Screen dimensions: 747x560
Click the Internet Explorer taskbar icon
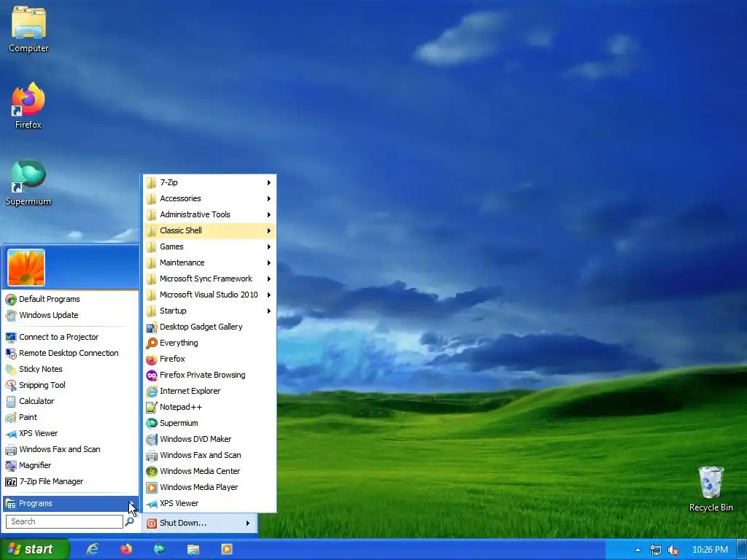click(x=93, y=549)
